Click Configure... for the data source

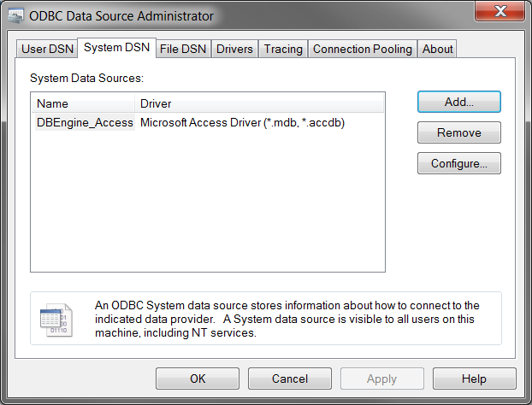click(x=458, y=163)
